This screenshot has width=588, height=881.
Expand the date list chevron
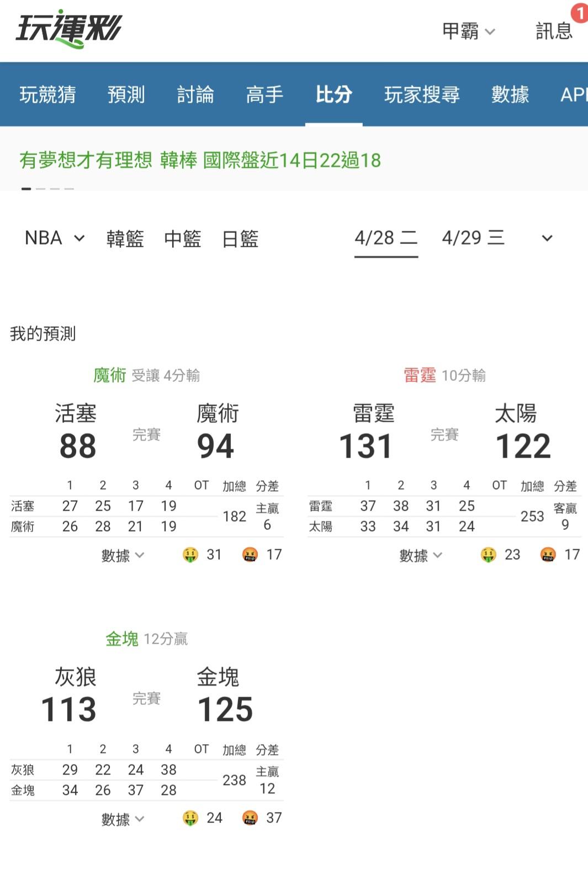click(547, 238)
